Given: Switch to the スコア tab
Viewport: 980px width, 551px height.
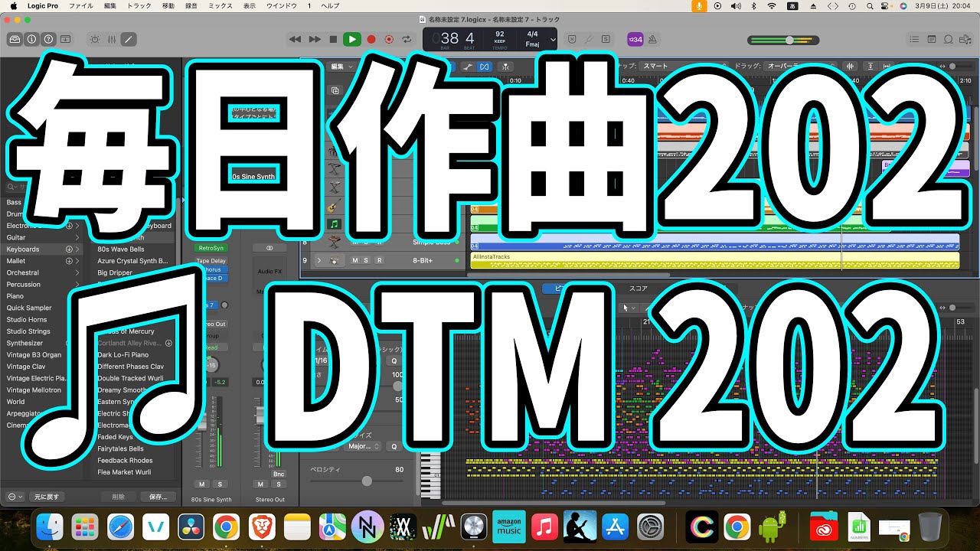Looking at the screenshot, I should (x=638, y=289).
